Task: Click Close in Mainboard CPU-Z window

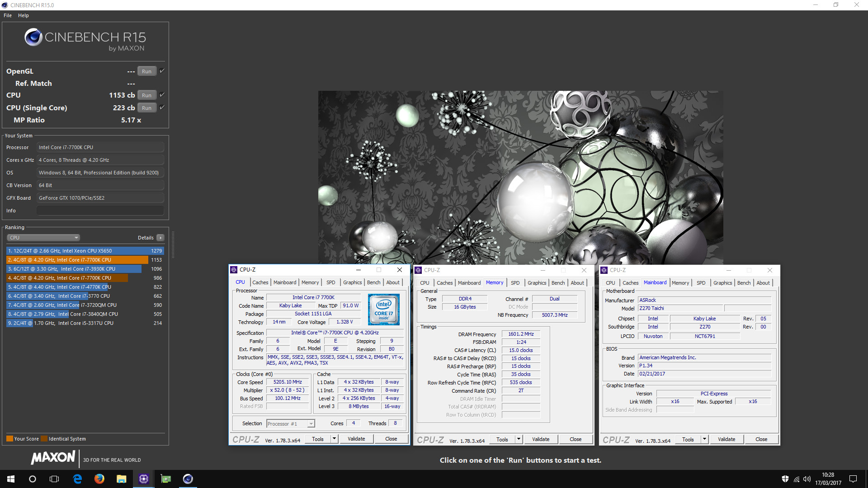Action: pyautogui.click(x=761, y=439)
